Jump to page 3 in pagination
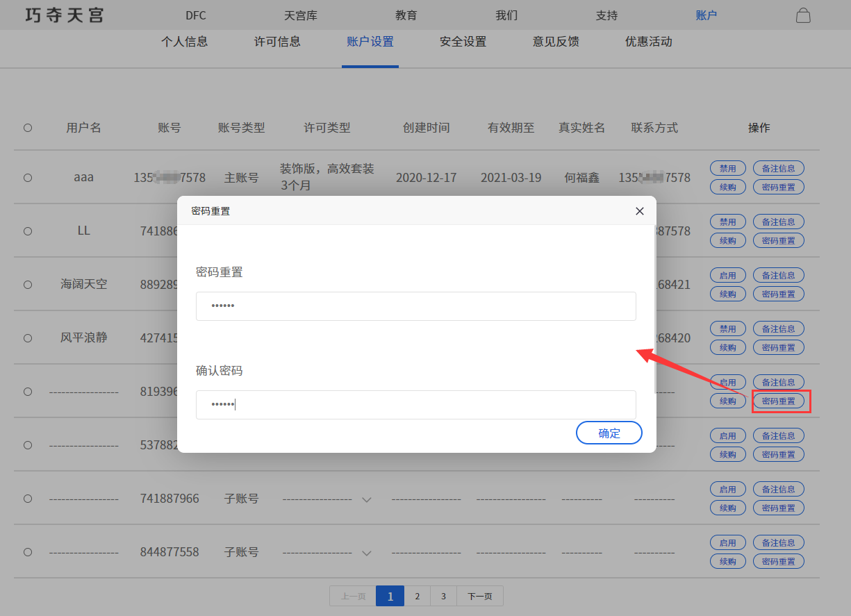Image resolution: width=851 pixels, height=616 pixels. 443,596
